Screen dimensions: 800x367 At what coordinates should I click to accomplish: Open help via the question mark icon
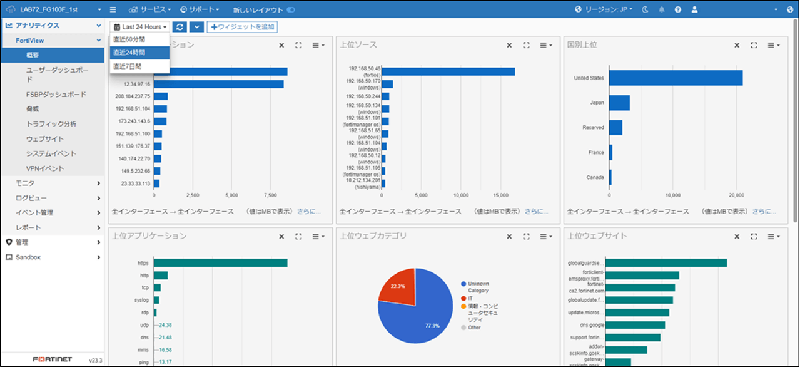678,9
